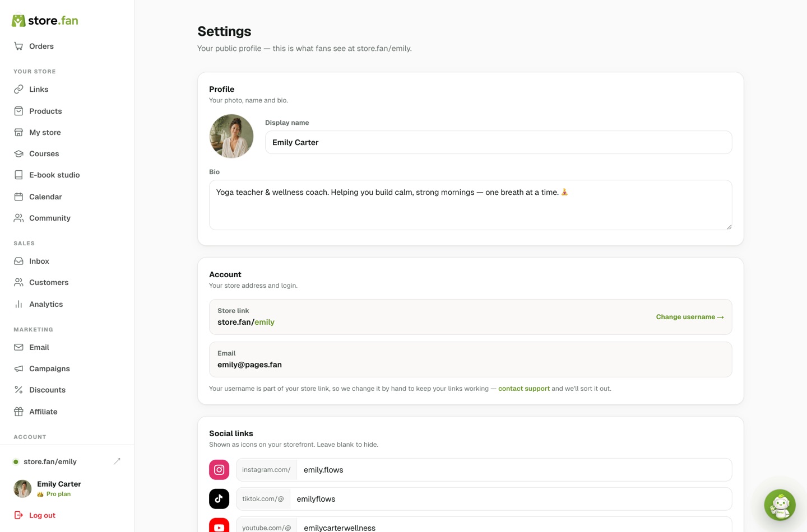The image size is (807, 532).
Task: Click the Email envelope icon
Action: tap(18, 347)
